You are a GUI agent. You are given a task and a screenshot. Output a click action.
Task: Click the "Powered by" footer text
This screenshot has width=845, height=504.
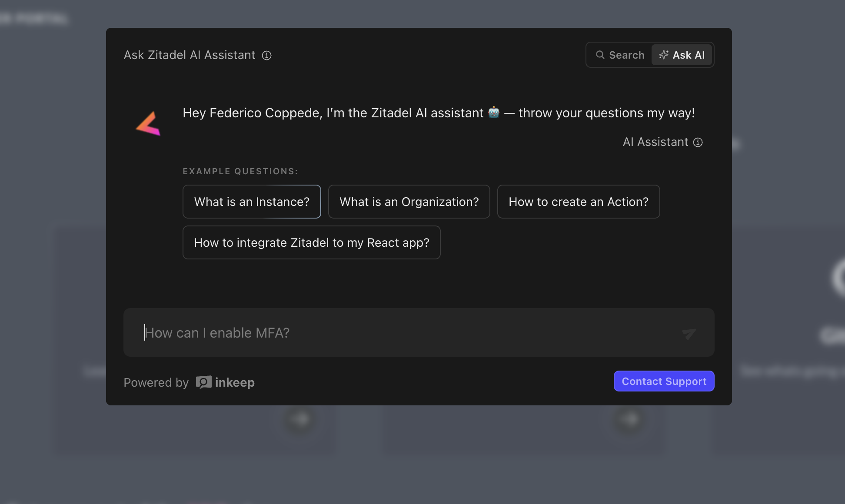(x=156, y=382)
